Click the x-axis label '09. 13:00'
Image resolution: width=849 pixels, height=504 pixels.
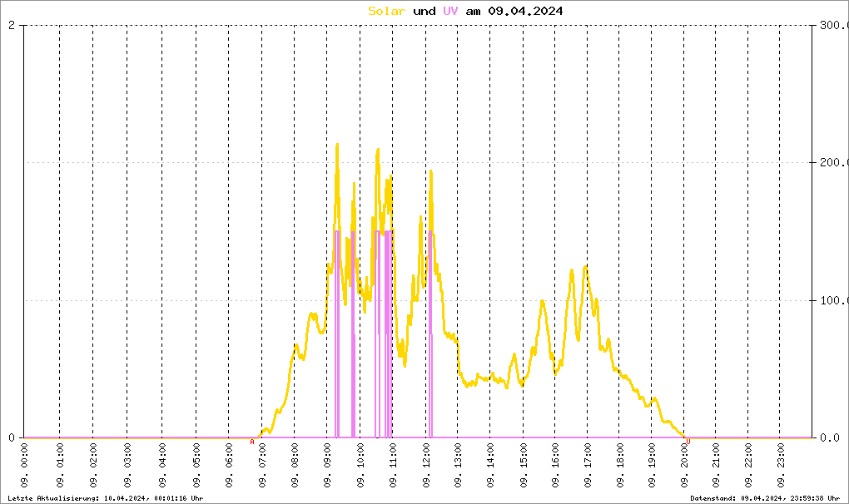458,466
